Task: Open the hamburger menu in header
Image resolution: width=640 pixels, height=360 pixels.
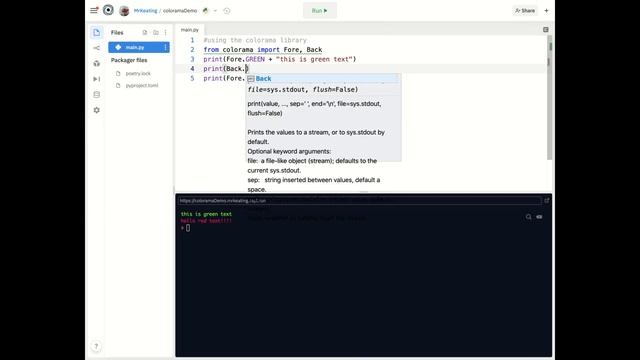Action: 94,11
